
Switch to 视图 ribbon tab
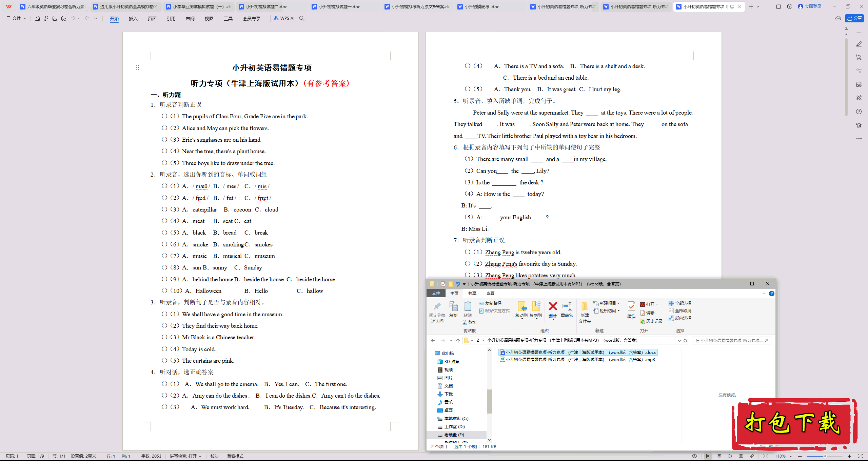(209, 19)
